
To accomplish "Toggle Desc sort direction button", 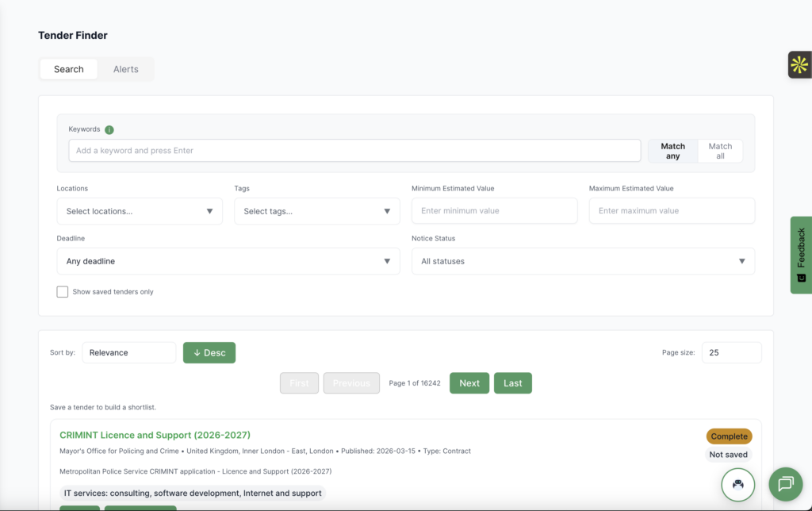I will pyautogui.click(x=209, y=353).
